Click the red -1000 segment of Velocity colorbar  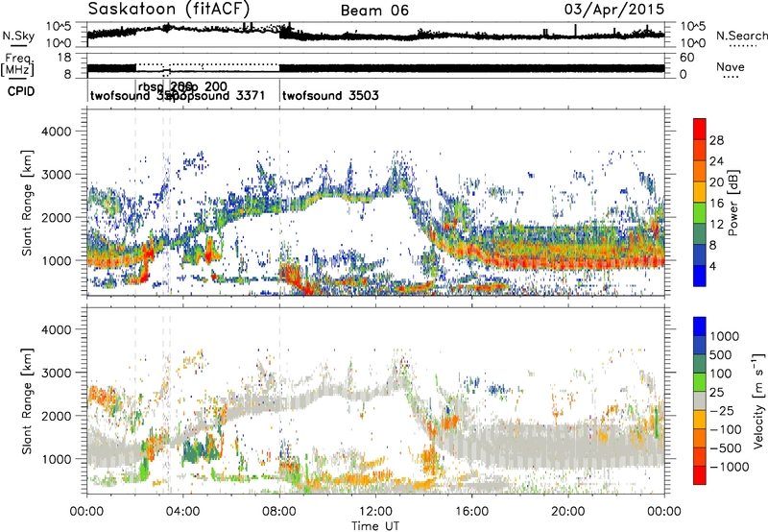[700, 475]
